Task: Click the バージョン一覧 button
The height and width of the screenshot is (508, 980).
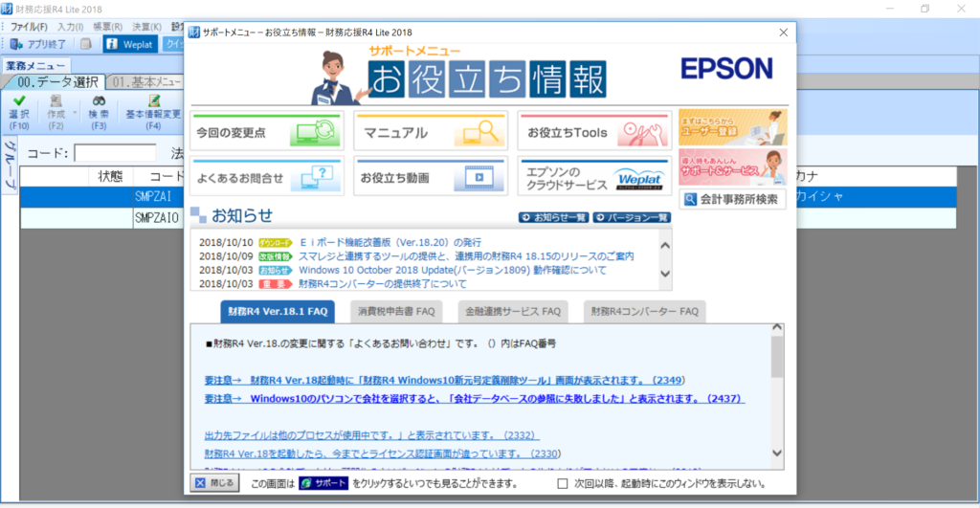Action: [x=632, y=217]
